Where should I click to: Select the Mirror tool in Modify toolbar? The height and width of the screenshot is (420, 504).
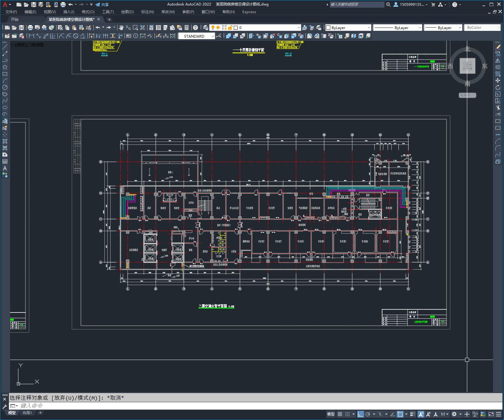coord(498,60)
